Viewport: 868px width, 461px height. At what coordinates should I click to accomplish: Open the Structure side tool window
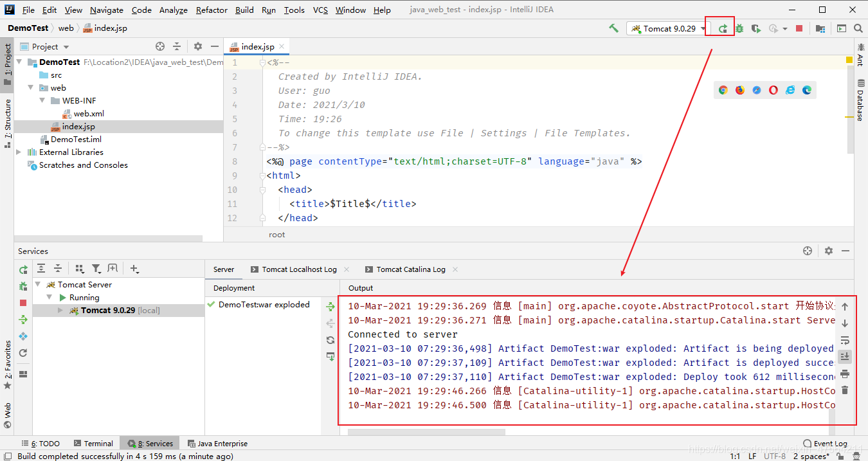(7, 123)
